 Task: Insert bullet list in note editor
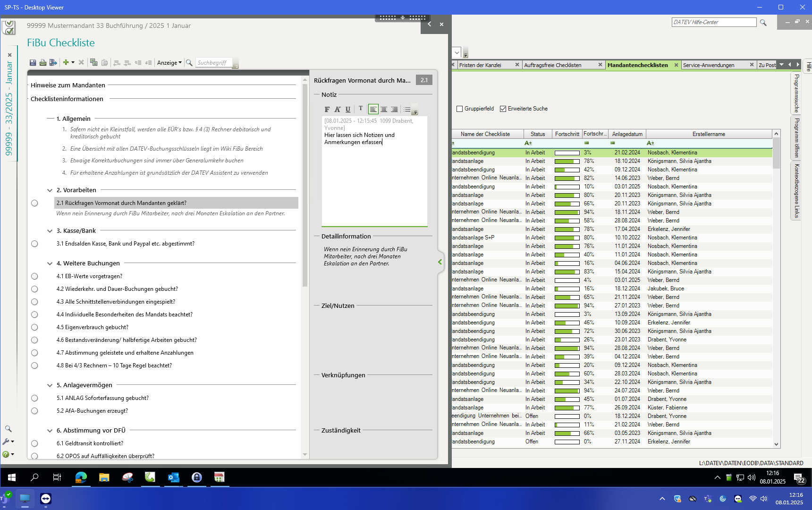tap(407, 109)
